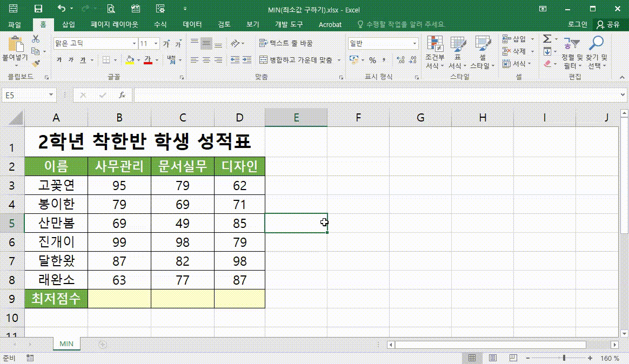629x364 pixels.
Task: Open the 파일 (File) tab
Action: tap(15, 24)
